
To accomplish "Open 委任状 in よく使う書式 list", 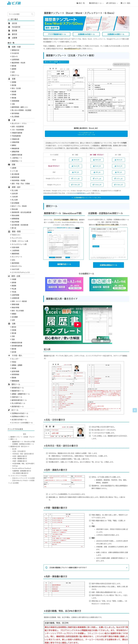I will click(15, 34).
